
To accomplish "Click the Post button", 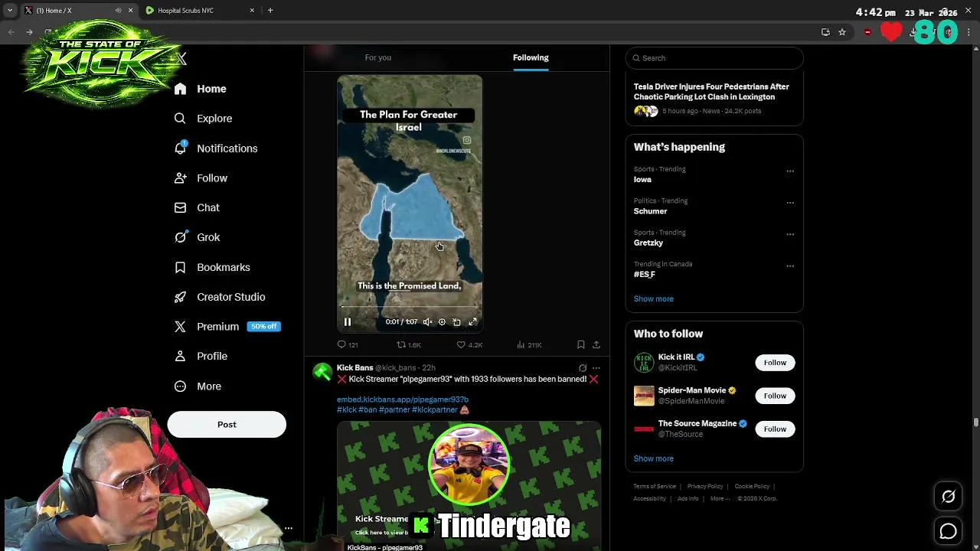I will (227, 425).
